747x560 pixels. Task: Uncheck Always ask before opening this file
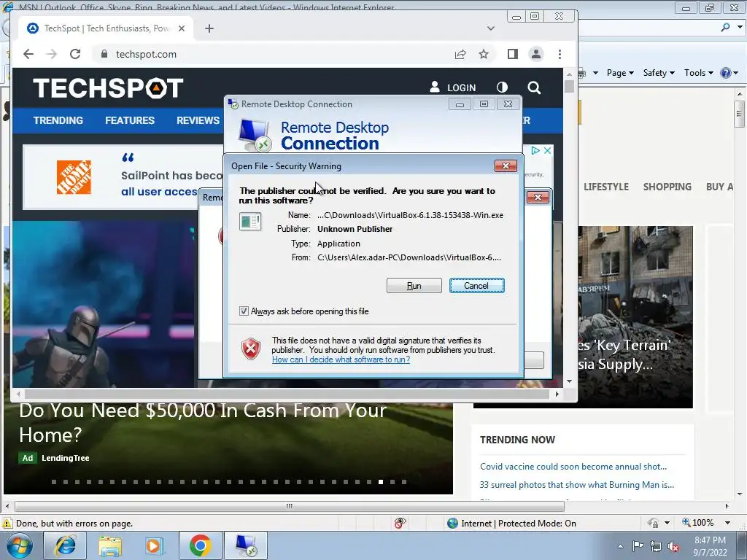tap(244, 311)
